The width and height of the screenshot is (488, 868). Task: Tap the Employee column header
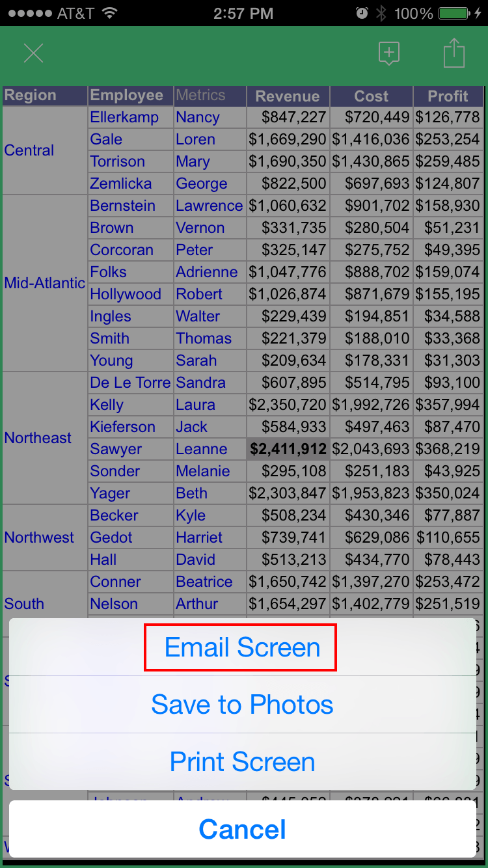tap(131, 96)
